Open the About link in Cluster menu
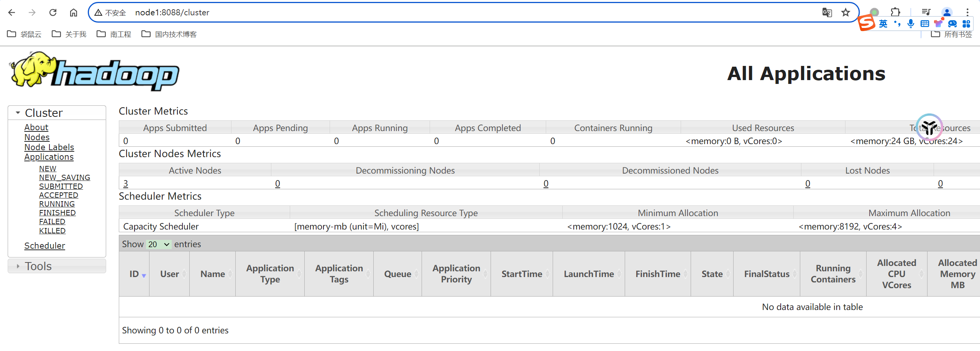This screenshot has width=980, height=351. pos(36,127)
